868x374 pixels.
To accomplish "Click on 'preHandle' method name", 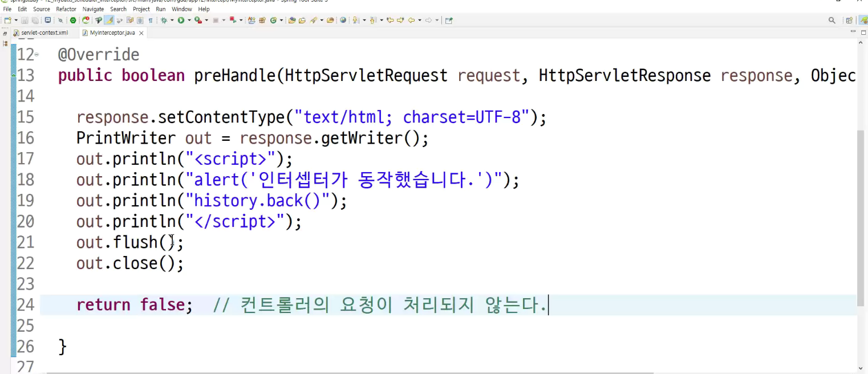I will pyautogui.click(x=235, y=76).
